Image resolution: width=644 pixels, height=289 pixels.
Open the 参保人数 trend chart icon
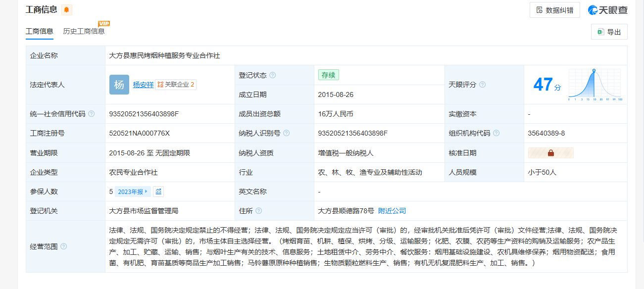click(x=158, y=192)
